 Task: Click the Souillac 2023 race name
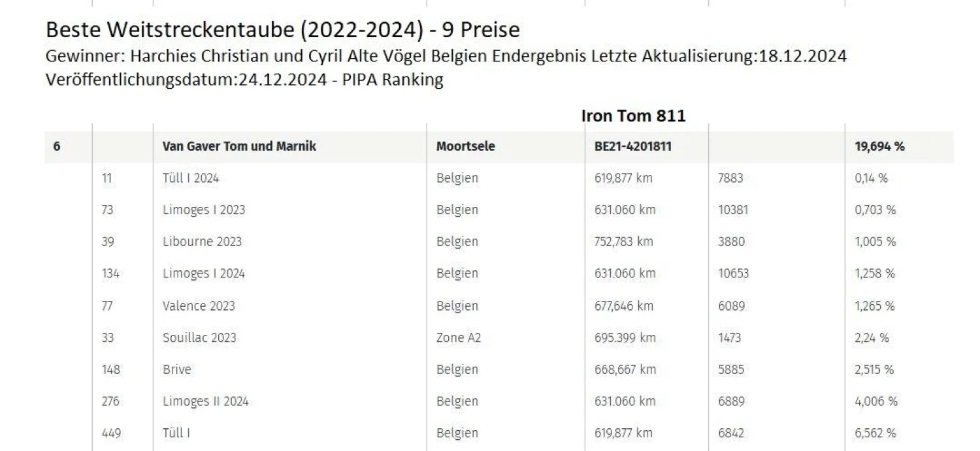coord(199,337)
